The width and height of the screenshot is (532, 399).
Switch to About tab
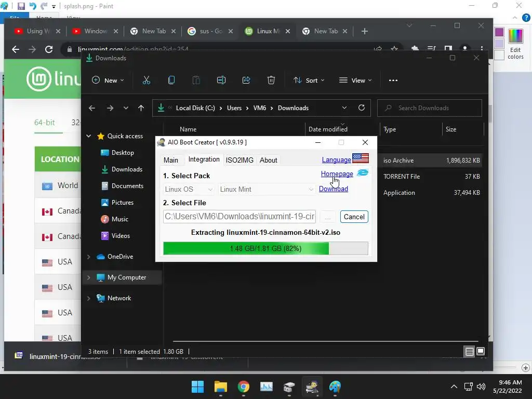point(269,160)
